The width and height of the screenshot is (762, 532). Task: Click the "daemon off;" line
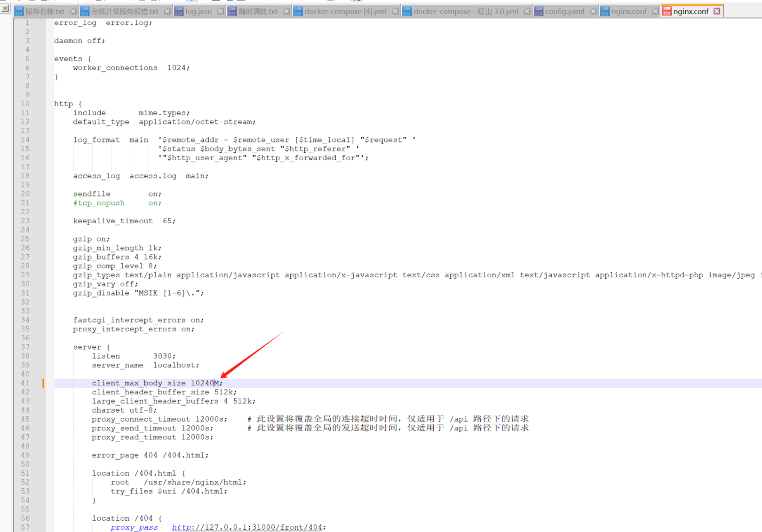79,41
